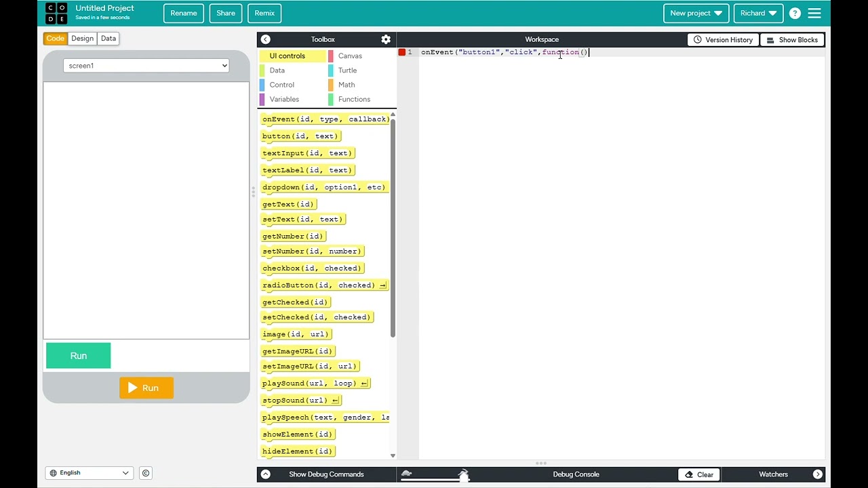This screenshot has width=868, height=488.
Task: Select the Control toolbox category
Action: [x=282, y=85]
